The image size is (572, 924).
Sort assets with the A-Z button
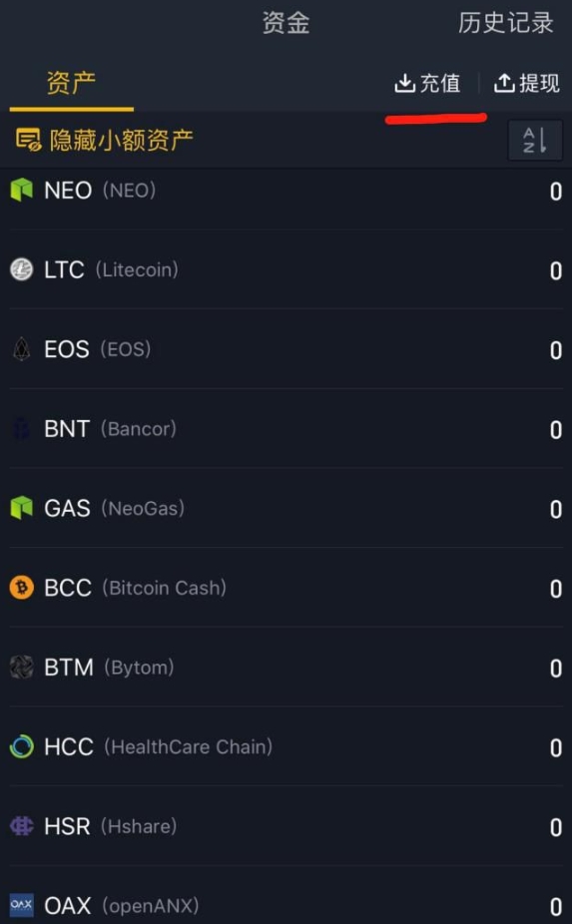535,141
